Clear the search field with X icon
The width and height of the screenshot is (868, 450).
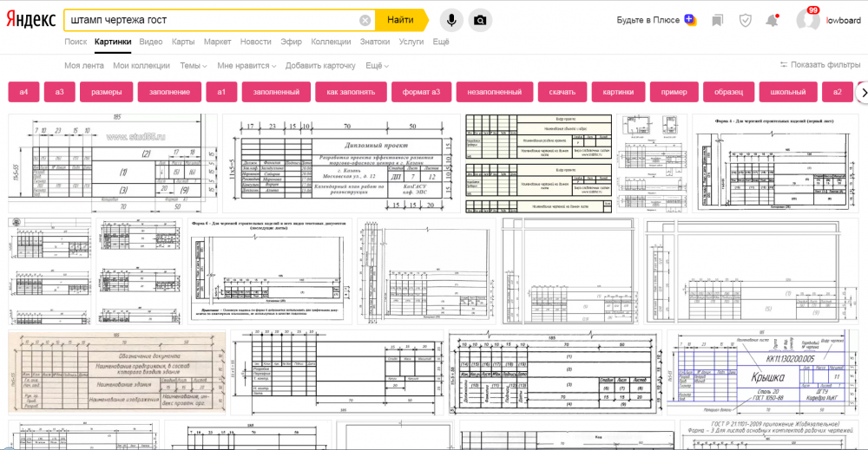click(x=365, y=21)
